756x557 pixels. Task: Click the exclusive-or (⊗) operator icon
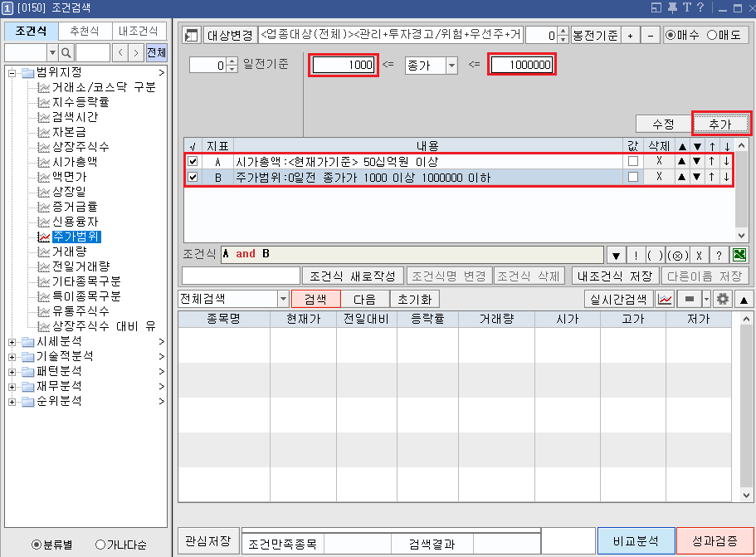677,255
